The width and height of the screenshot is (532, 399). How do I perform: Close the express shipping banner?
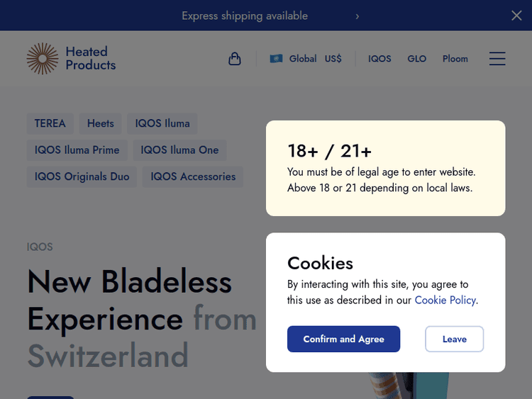(x=516, y=16)
